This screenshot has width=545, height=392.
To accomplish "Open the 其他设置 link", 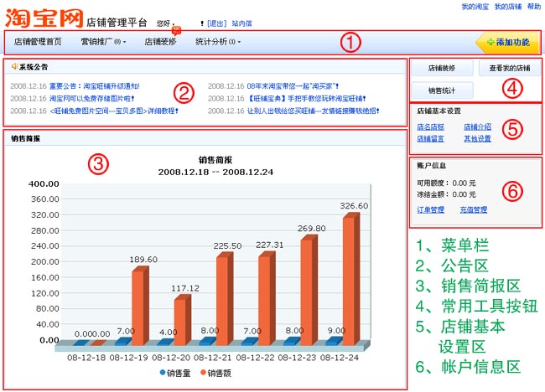I will pos(478,139).
